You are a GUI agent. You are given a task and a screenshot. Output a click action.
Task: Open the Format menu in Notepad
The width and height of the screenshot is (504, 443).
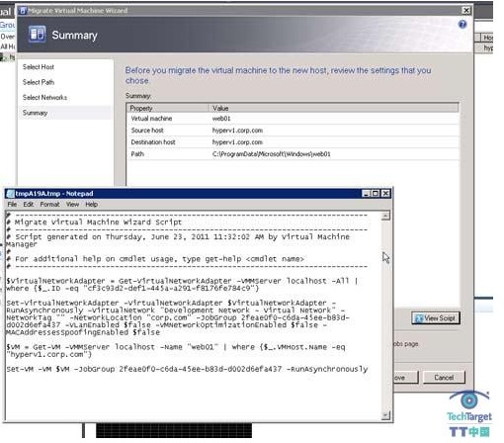pyautogui.click(x=49, y=205)
